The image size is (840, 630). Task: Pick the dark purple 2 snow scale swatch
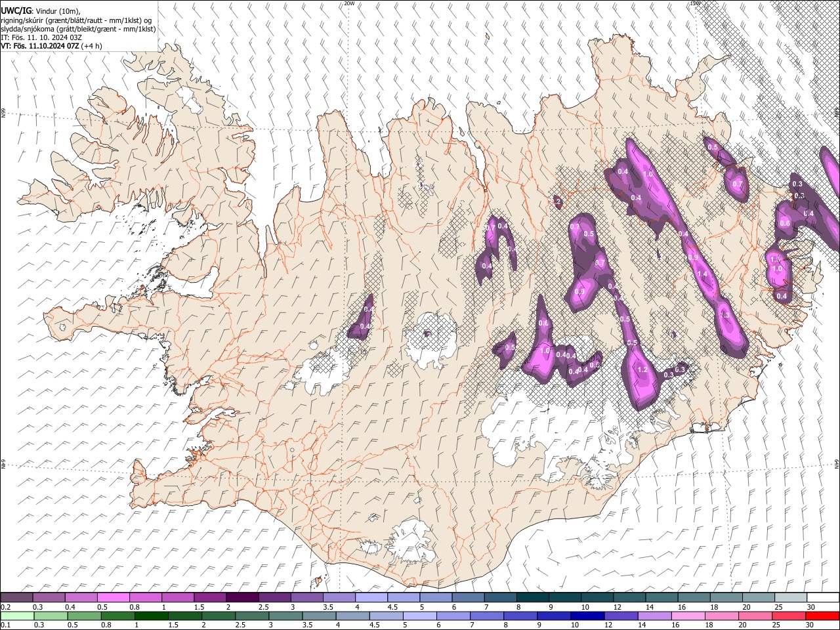pos(242,598)
